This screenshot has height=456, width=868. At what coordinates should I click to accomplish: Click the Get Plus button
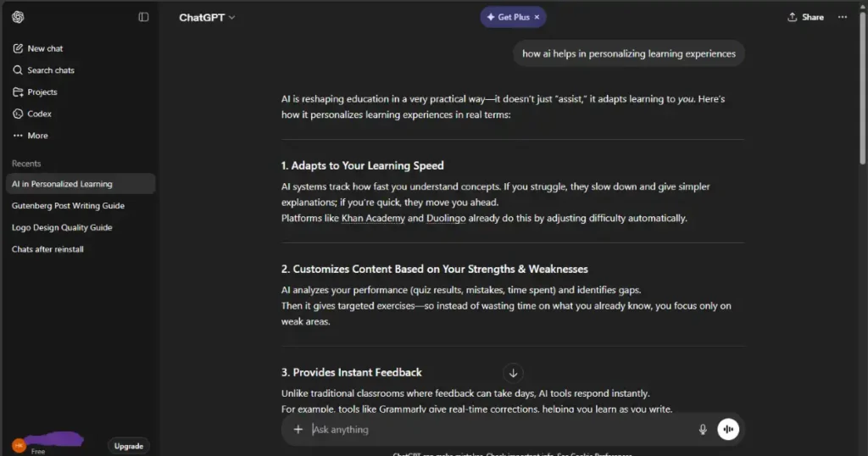(509, 17)
